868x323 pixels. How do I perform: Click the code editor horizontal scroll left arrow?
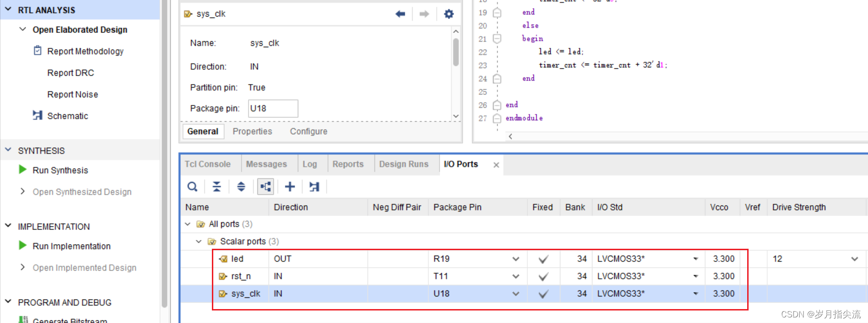510,136
